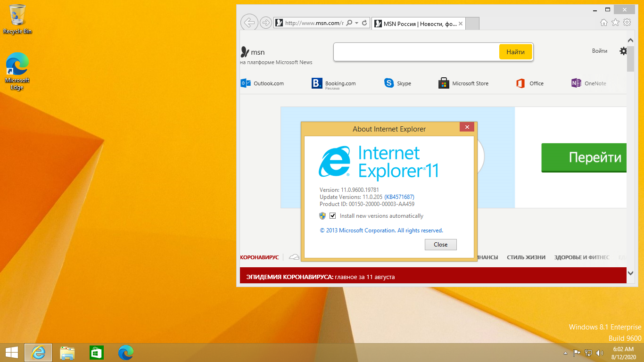644x362 pixels.
Task: Launch Microsoft Edge from the taskbar
Action: pos(126,353)
